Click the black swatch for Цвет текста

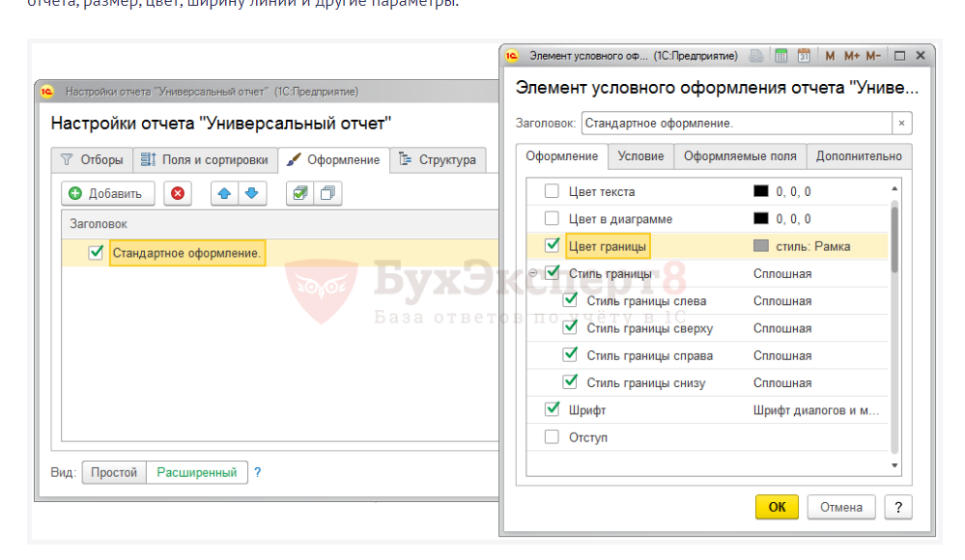click(760, 191)
